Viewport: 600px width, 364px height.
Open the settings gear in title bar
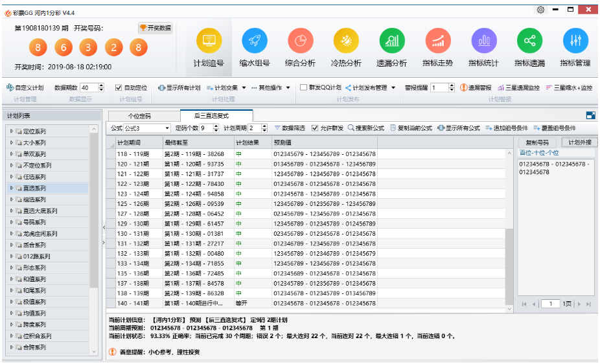[540, 10]
